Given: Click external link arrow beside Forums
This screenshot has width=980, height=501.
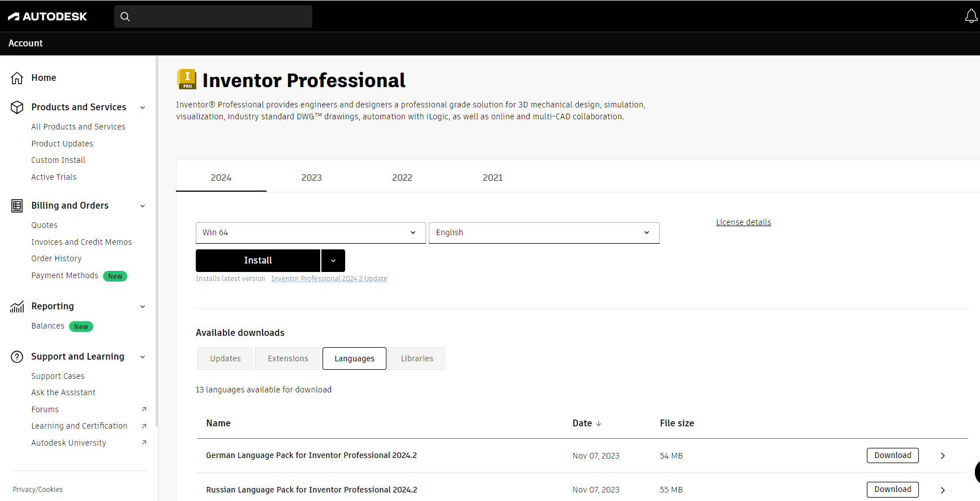Looking at the screenshot, I should [x=144, y=409].
